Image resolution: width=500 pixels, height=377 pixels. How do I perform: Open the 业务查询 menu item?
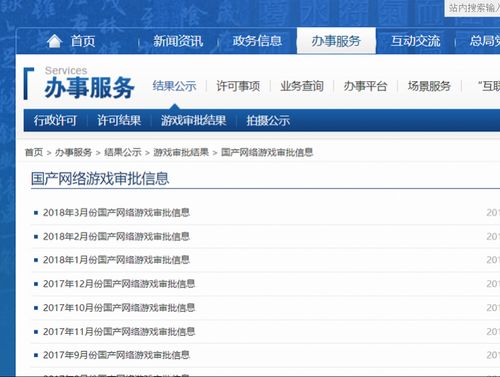point(302,86)
